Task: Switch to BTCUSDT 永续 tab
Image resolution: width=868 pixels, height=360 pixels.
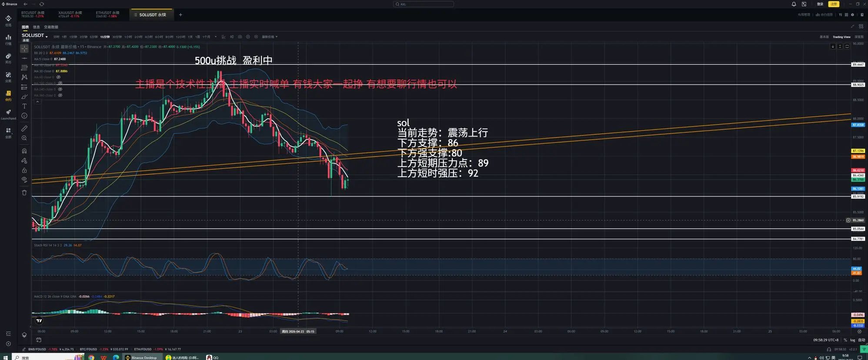Action: tap(33, 14)
